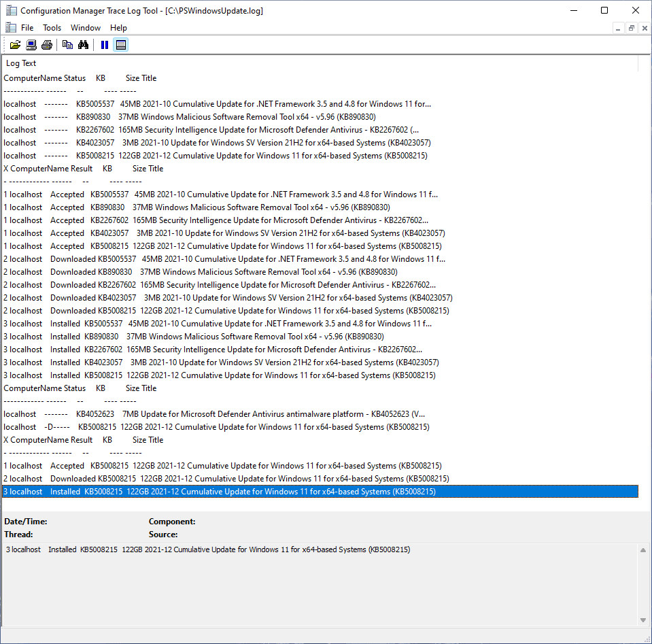Close the inner PSWindowsUpdate.log document
This screenshot has width=652, height=644.
point(645,29)
